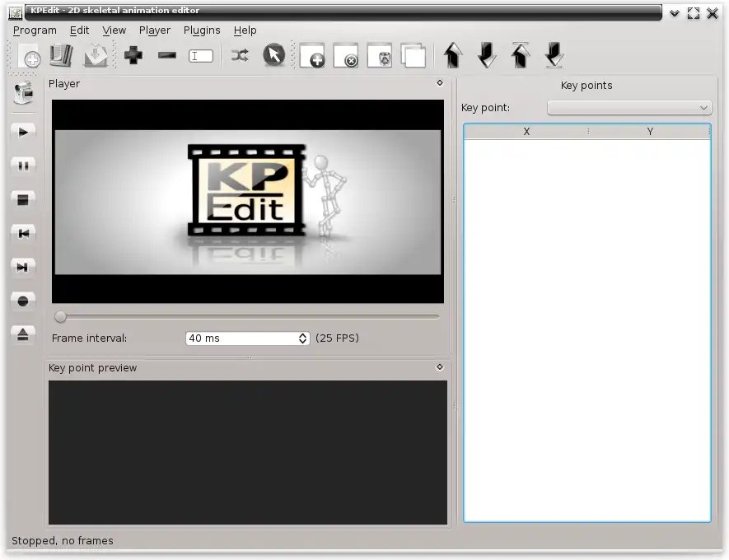This screenshot has width=729, height=560.
Task: Select the pointer cursor tool icon
Action: (x=273, y=55)
